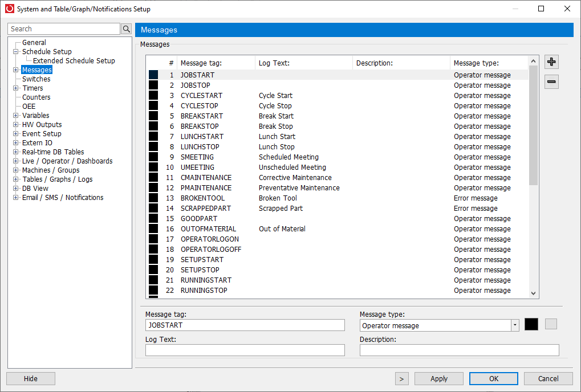
Task: Select General in the tree
Action: [x=34, y=43]
